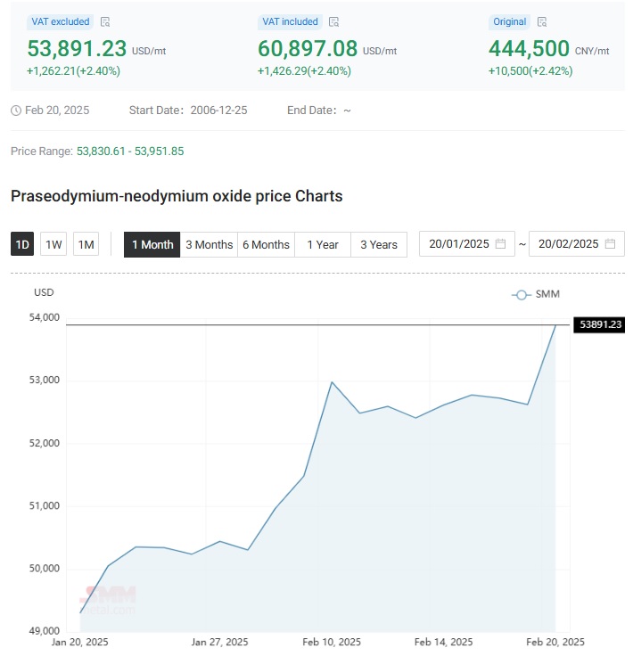This screenshot has width=633, height=672.
Task: Click the info icon beside VAT excluded
Action: click(105, 22)
